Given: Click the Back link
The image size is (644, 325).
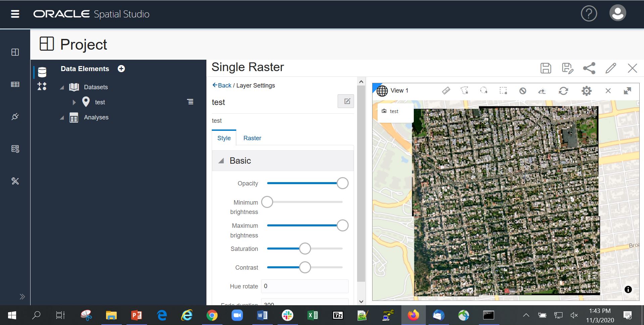Looking at the screenshot, I should pyautogui.click(x=222, y=86).
